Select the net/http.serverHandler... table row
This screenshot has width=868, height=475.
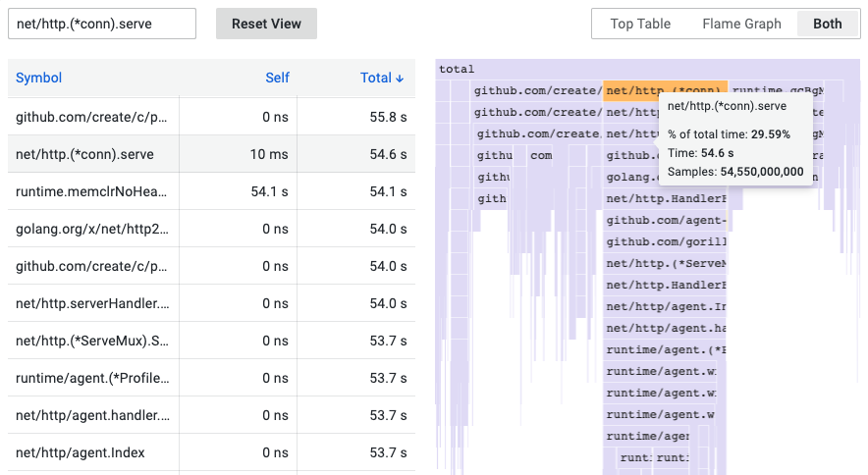point(211,303)
